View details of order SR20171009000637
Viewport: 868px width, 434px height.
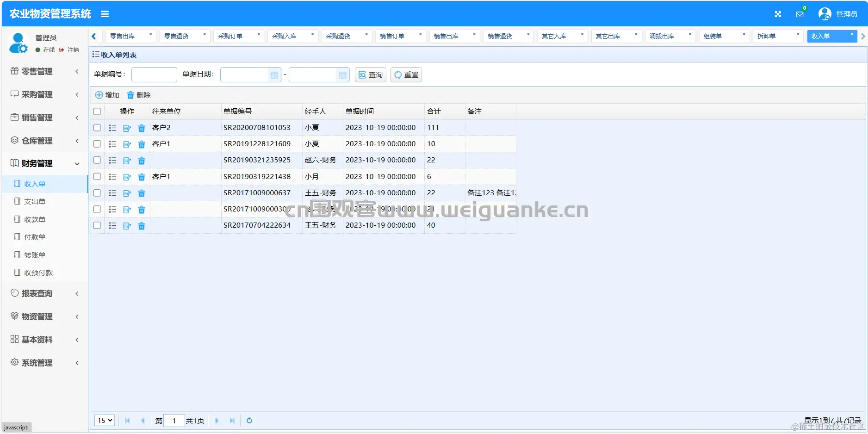[x=112, y=193]
